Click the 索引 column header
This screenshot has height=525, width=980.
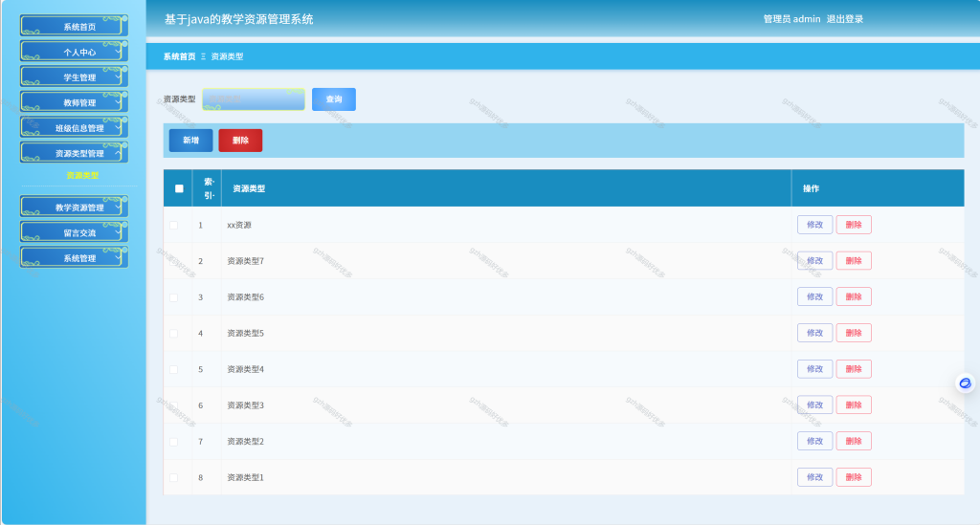(x=209, y=188)
